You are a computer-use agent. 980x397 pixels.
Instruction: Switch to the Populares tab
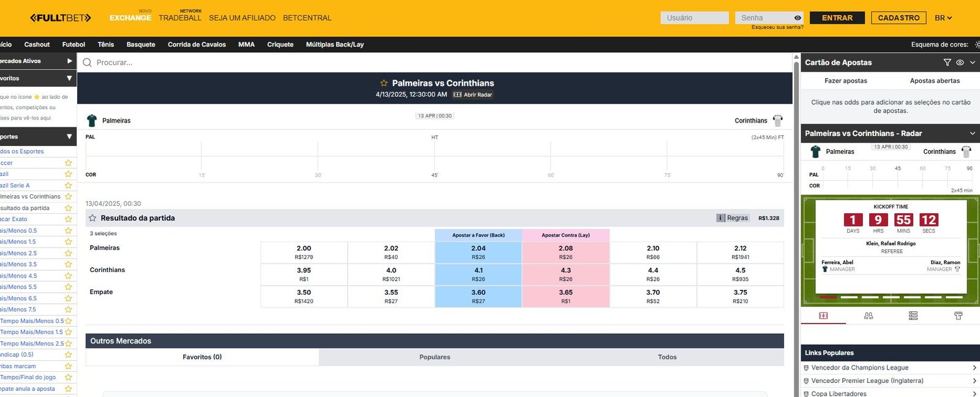coord(435,357)
